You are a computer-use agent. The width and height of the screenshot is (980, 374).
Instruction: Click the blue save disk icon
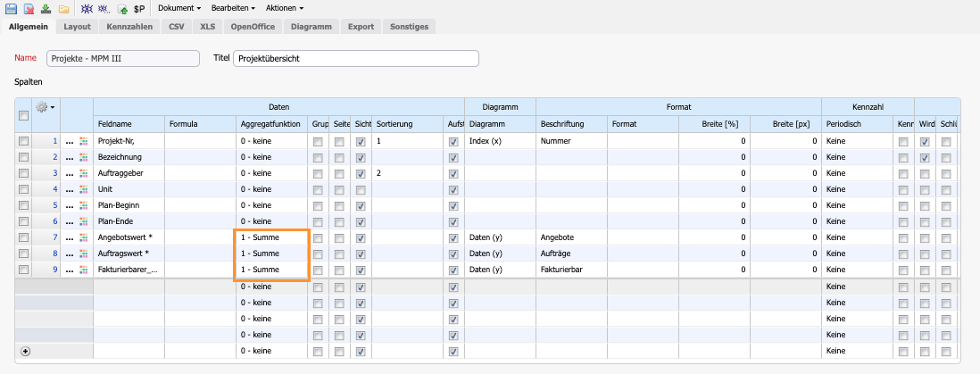[12, 8]
